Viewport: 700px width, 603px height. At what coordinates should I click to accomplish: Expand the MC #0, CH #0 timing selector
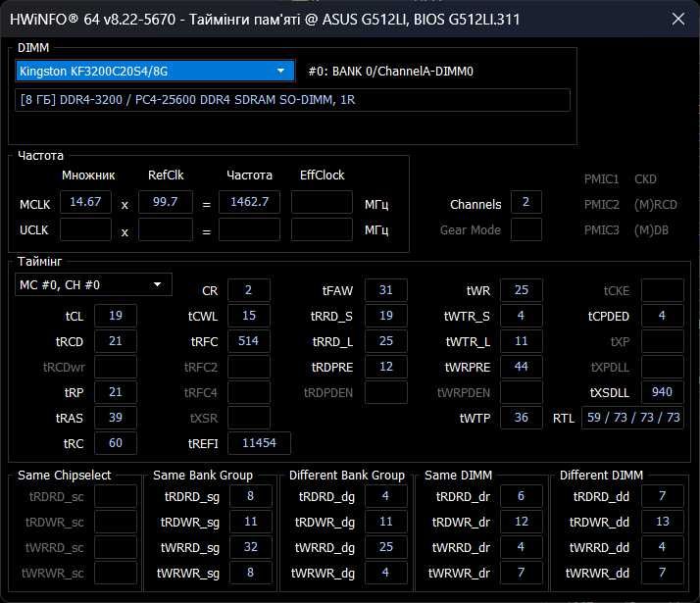pos(93,284)
